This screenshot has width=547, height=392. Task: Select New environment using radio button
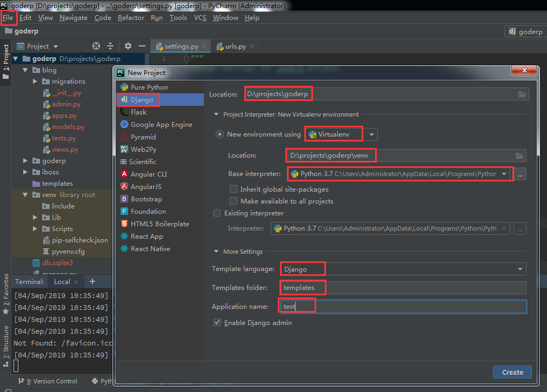219,134
